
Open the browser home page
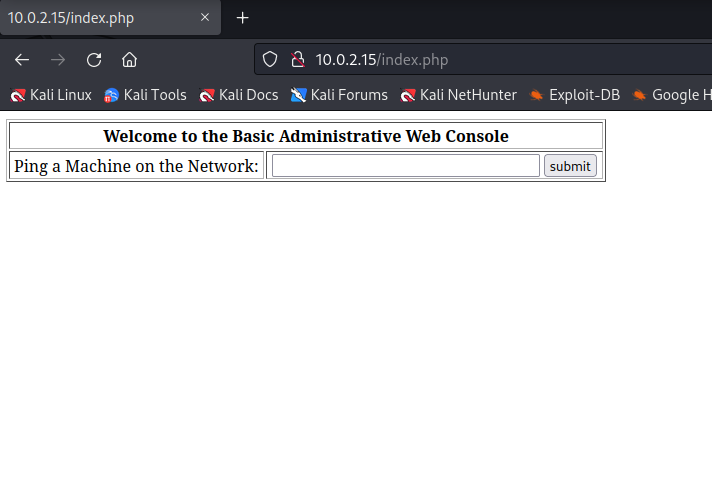tap(129, 60)
